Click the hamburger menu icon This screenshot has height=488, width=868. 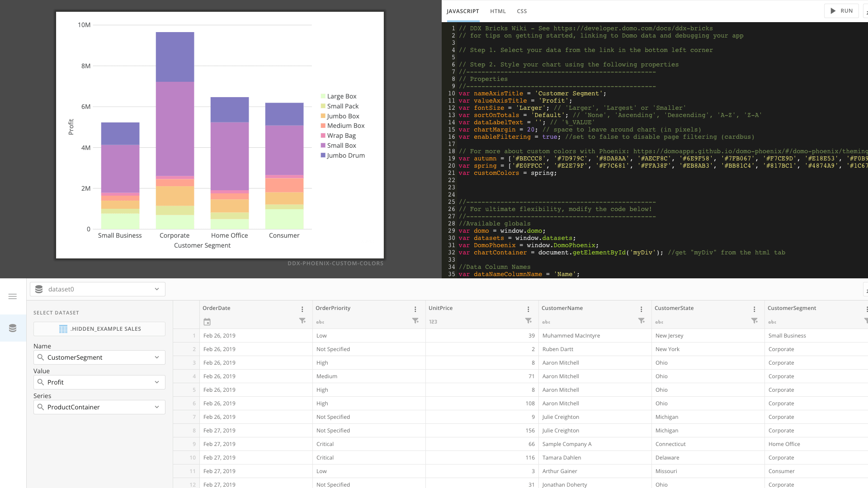click(x=13, y=296)
